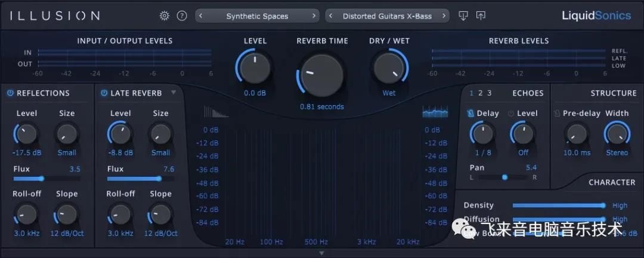Click the Structure Width knob
Image resolution: width=644 pixels, height=258 pixels.
[617, 134]
